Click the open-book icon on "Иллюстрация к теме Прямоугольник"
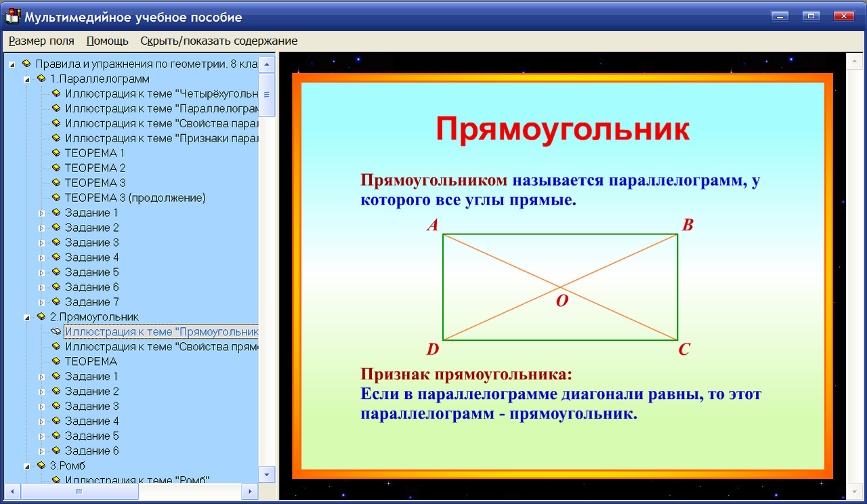 56,331
